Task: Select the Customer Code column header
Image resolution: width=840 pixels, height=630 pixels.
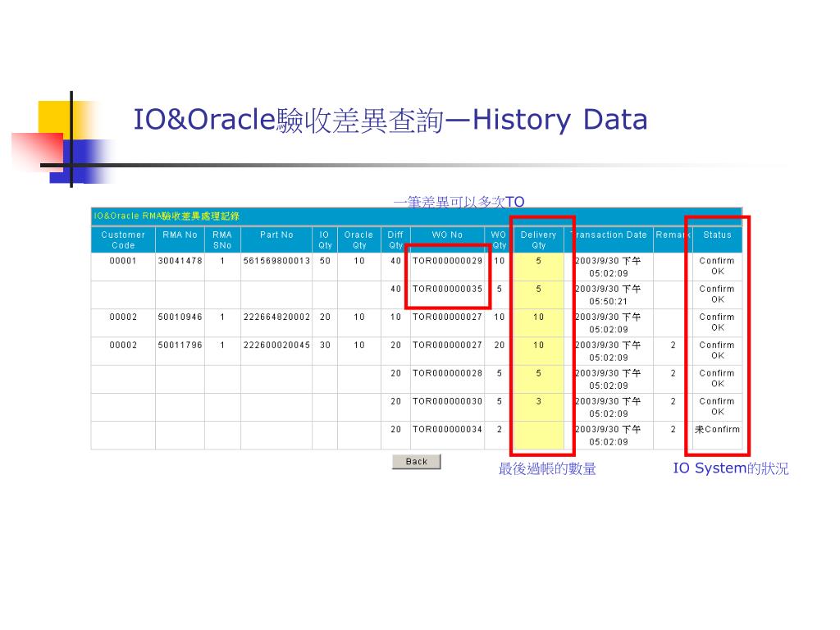Action: coord(123,240)
